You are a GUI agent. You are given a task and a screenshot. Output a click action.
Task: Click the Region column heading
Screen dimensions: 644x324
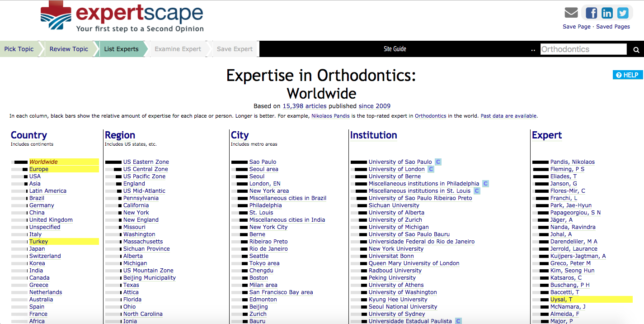(120, 135)
